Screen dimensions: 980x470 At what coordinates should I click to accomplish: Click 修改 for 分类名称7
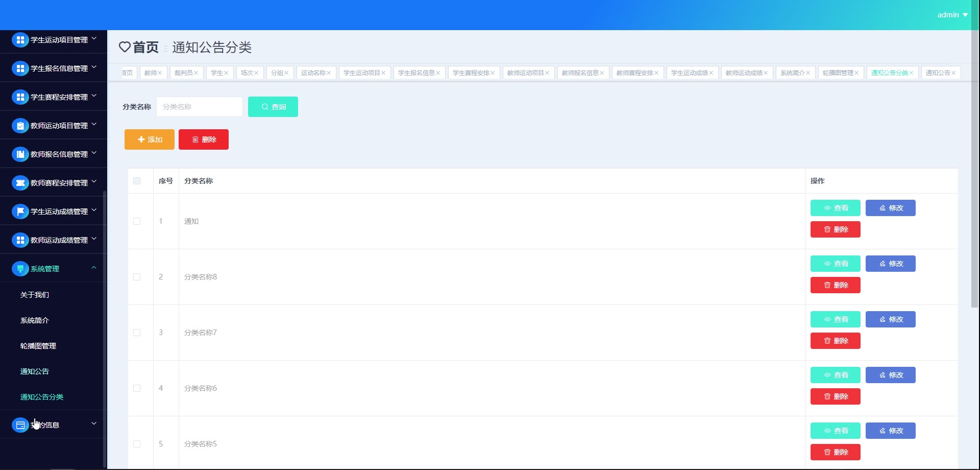891,319
